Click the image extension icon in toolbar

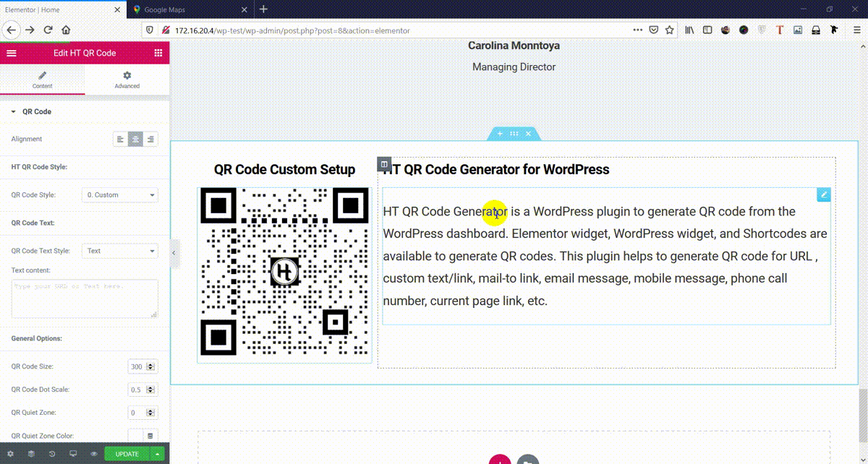coord(798,30)
